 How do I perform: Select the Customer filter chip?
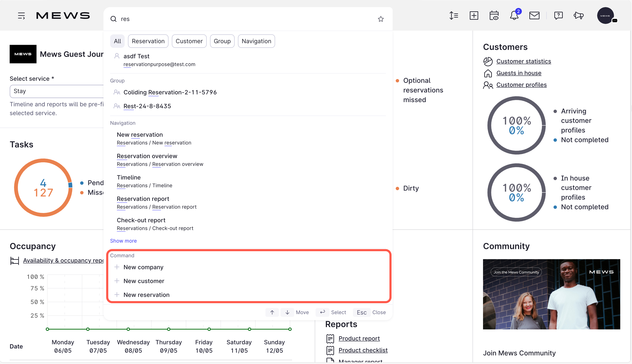click(x=189, y=41)
